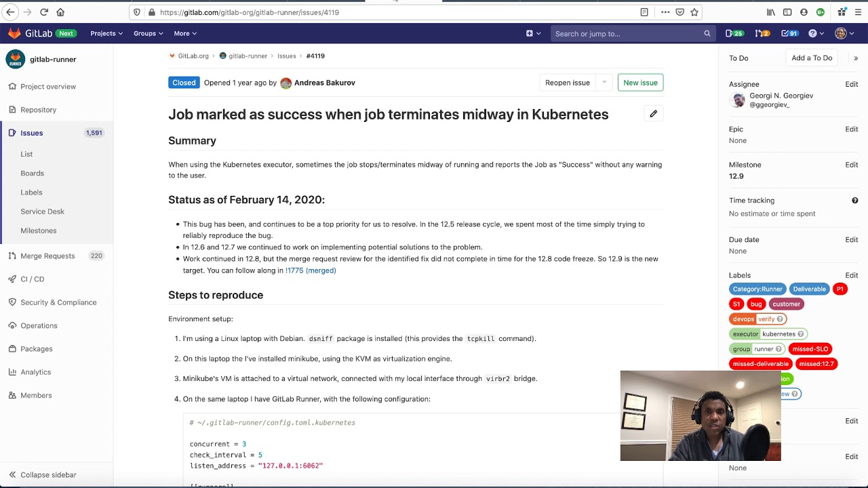Open CI / CD in sidebar

click(x=27, y=279)
